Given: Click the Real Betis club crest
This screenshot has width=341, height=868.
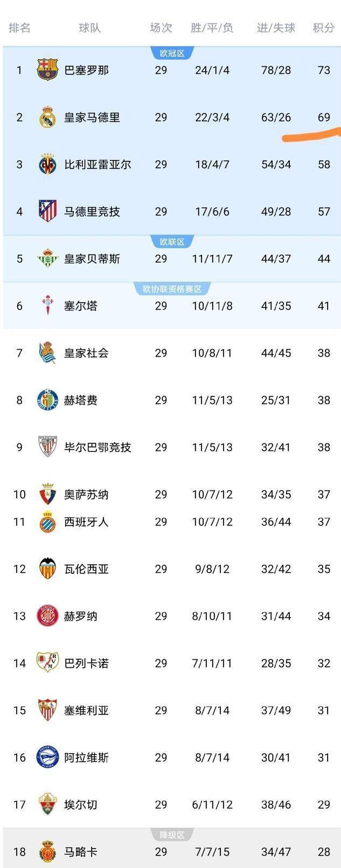Looking at the screenshot, I should [x=48, y=258].
